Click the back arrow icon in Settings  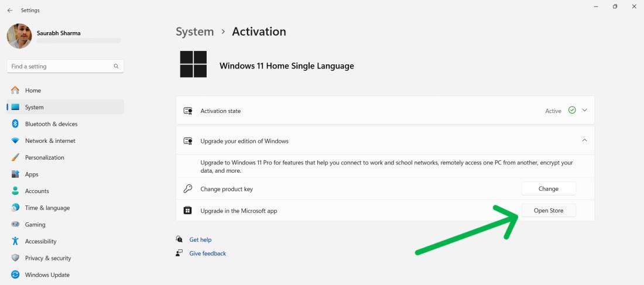click(10, 11)
